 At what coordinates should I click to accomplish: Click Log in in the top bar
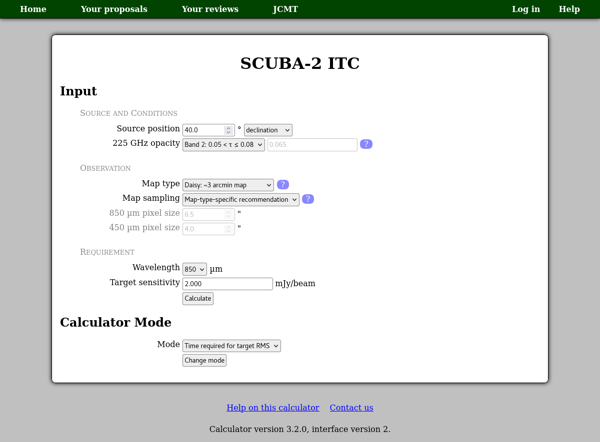526,9
